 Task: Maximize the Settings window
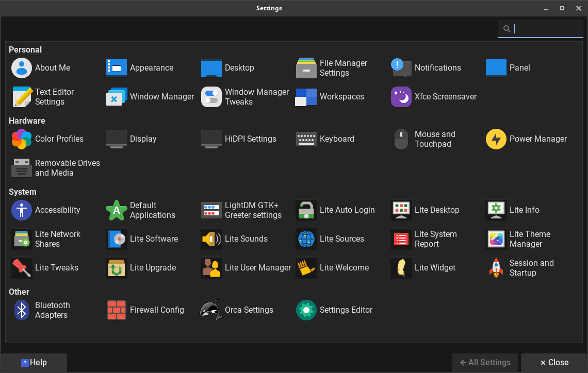click(562, 8)
